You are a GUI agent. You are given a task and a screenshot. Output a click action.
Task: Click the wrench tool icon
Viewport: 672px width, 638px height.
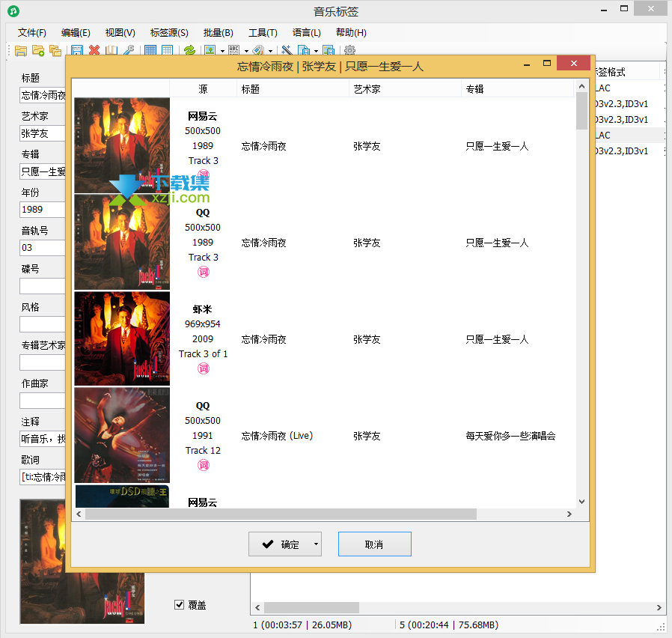[x=129, y=51]
